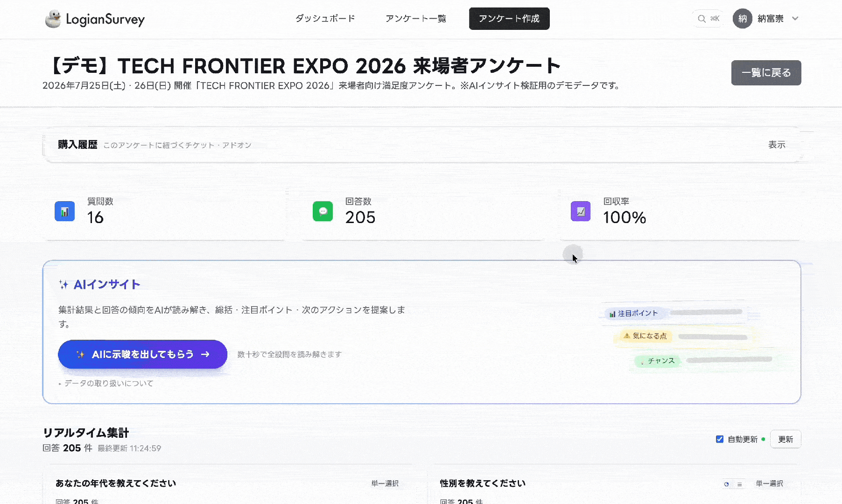The width and height of the screenshot is (842, 504).
Task: Click the 注目ポイント preview chip
Action: point(634,314)
